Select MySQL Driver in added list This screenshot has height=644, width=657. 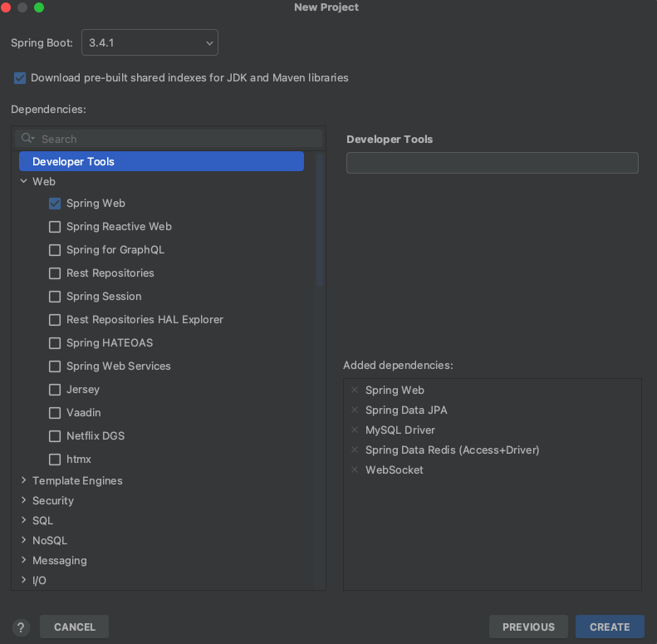click(400, 430)
